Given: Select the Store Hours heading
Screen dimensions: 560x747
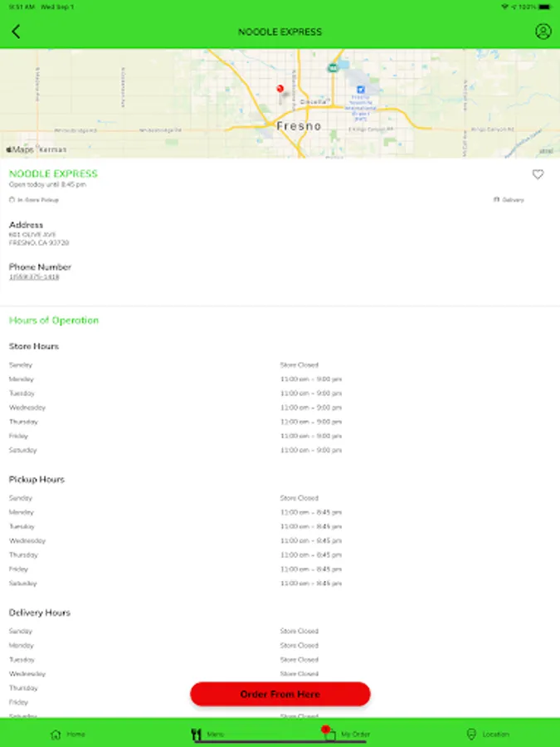Looking at the screenshot, I should click(x=34, y=346).
